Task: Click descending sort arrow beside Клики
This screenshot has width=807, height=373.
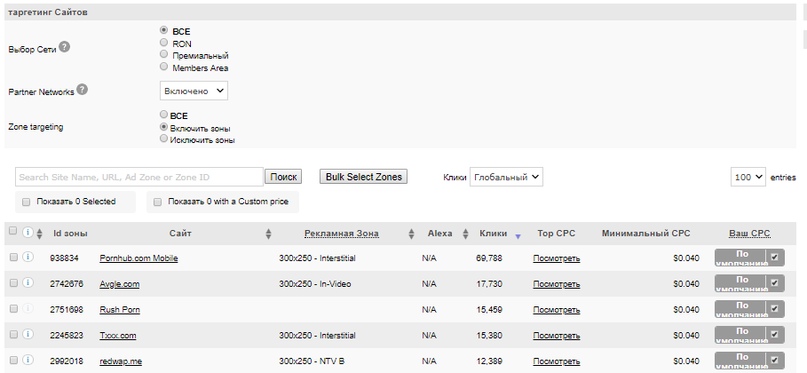Action: [518, 236]
